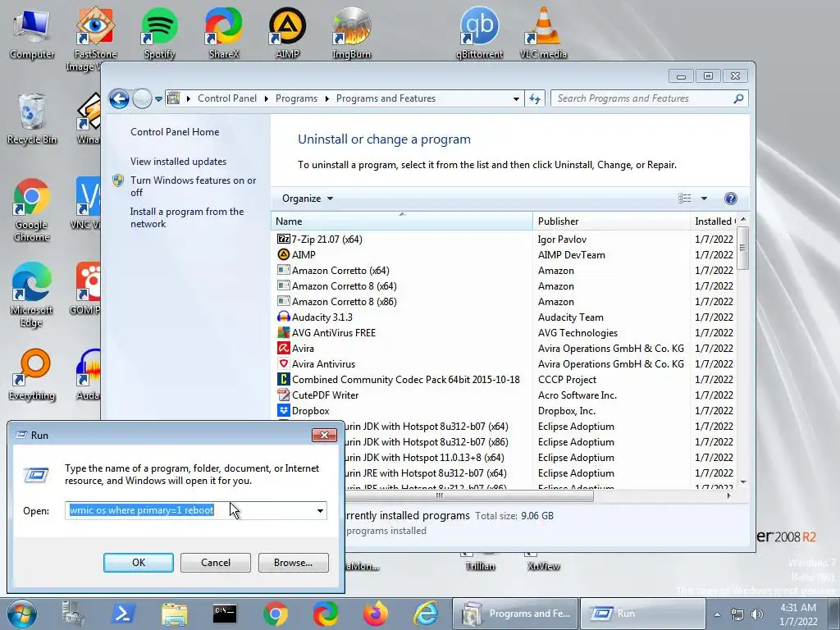This screenshot has height=630, width=840.
Task: Open the AIMP desktop shortcut
Action: pyautogui.click(x=287, y=33)
